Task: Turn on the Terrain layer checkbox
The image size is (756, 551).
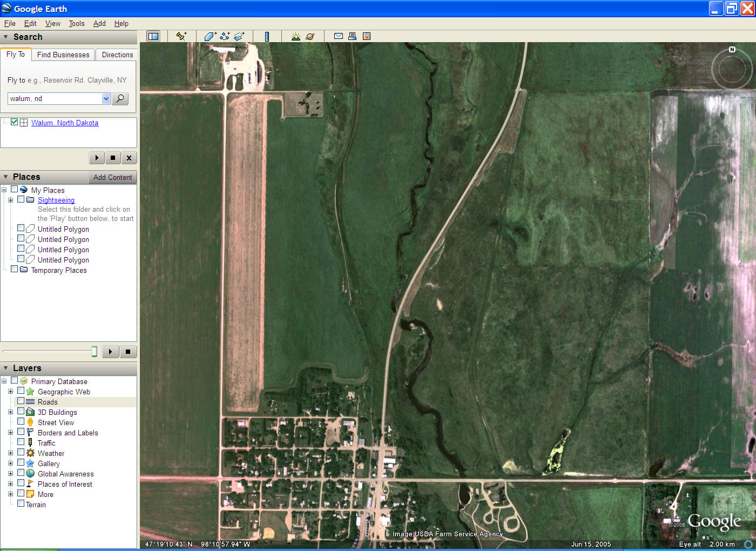Action: tap(21, 503)
